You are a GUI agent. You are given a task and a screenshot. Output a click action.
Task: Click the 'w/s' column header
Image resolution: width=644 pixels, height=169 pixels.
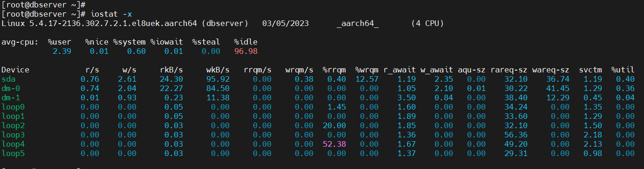(x=129, y=70)
